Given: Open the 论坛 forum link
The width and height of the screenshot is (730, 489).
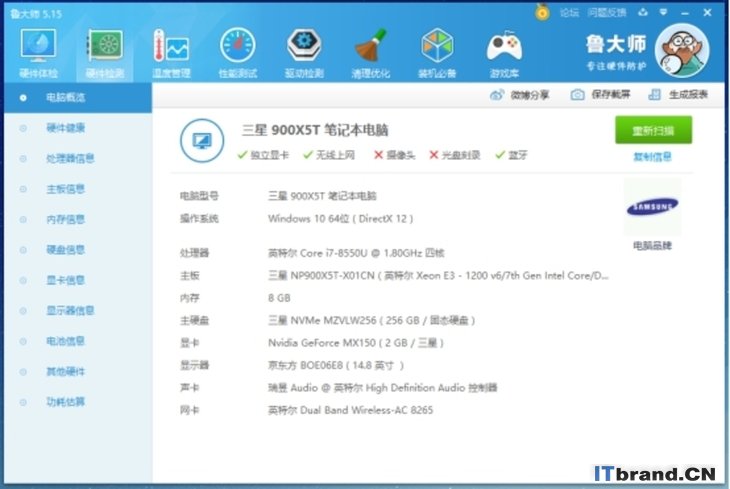Looking at the screenshot, I should (569, 13).
